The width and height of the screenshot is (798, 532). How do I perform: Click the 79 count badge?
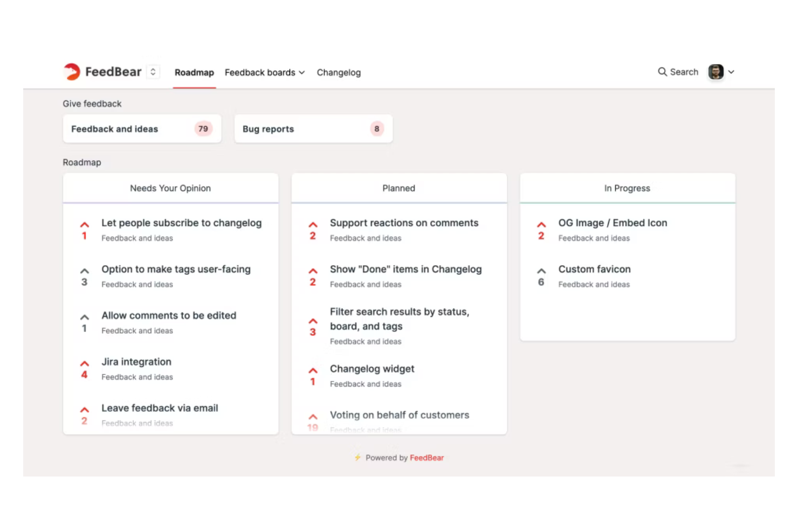click(x=203, y=129)
